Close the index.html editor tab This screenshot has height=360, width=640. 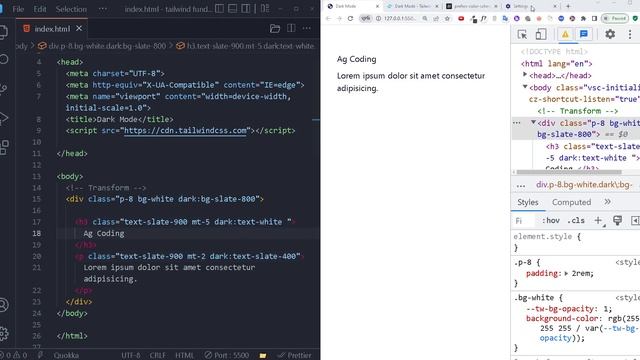coord(79,29)
